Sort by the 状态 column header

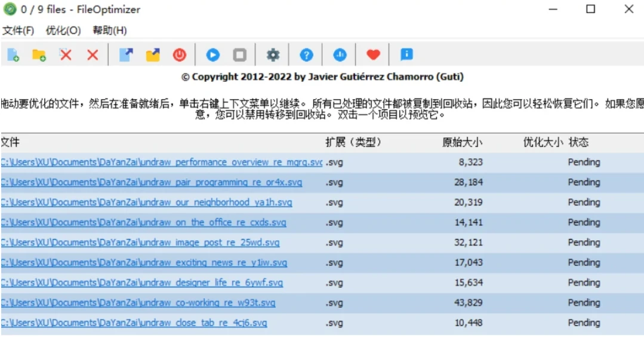pos(578,142)
